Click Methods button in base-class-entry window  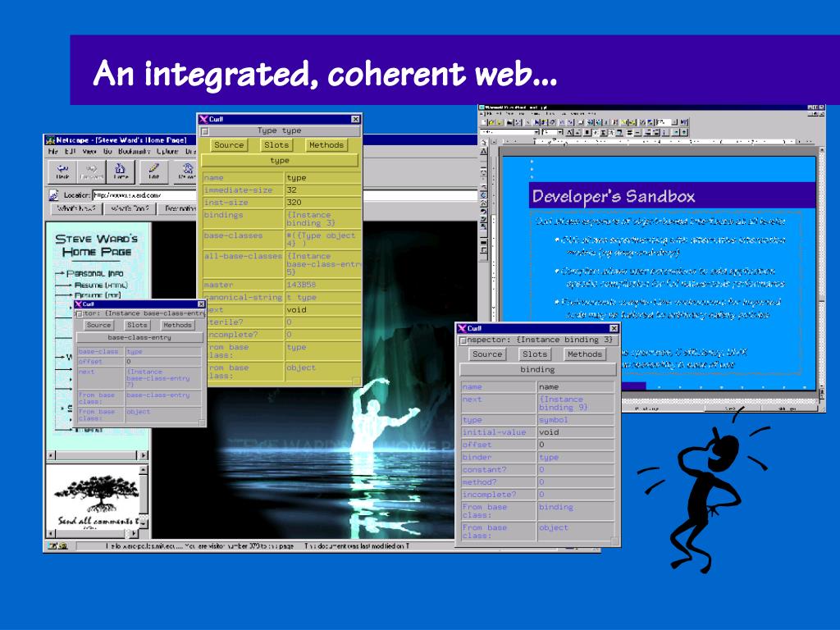(177, 325)
